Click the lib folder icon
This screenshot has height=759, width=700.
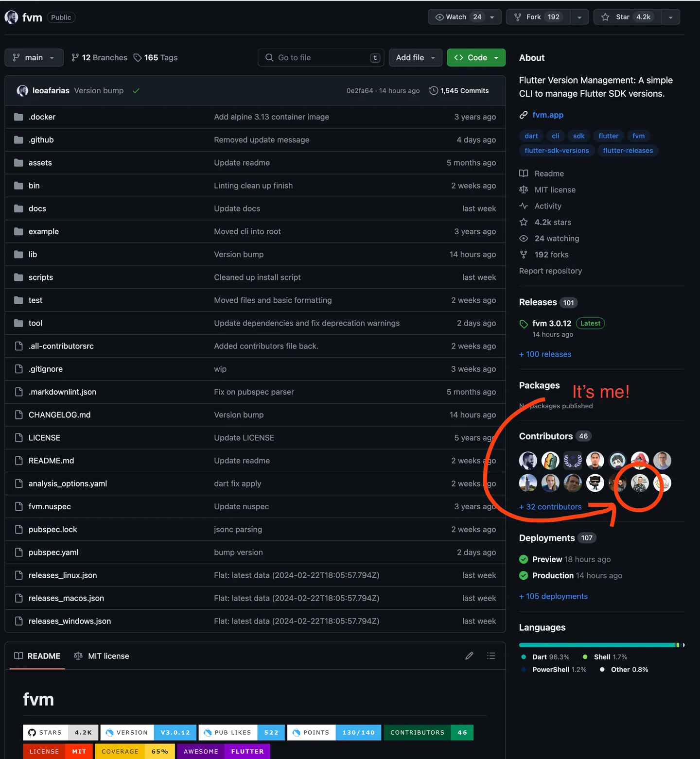[x=18, y=255]
